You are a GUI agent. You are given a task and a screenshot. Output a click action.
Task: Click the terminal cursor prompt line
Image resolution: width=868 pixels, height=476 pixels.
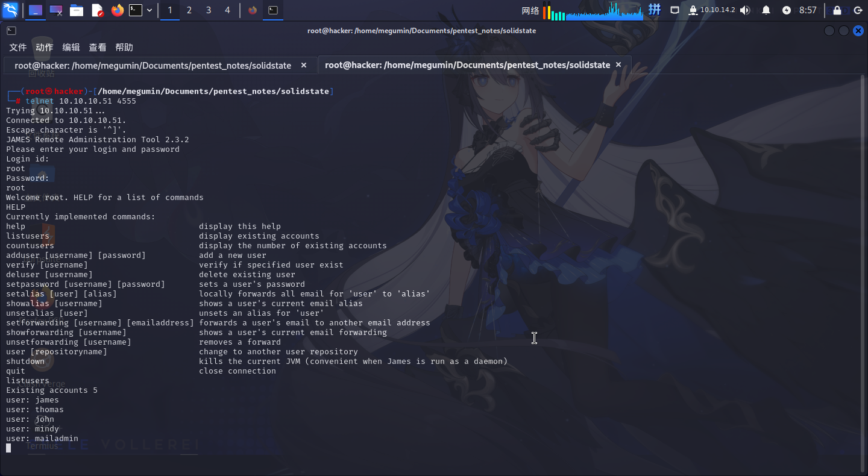click(x=8, y=448)
